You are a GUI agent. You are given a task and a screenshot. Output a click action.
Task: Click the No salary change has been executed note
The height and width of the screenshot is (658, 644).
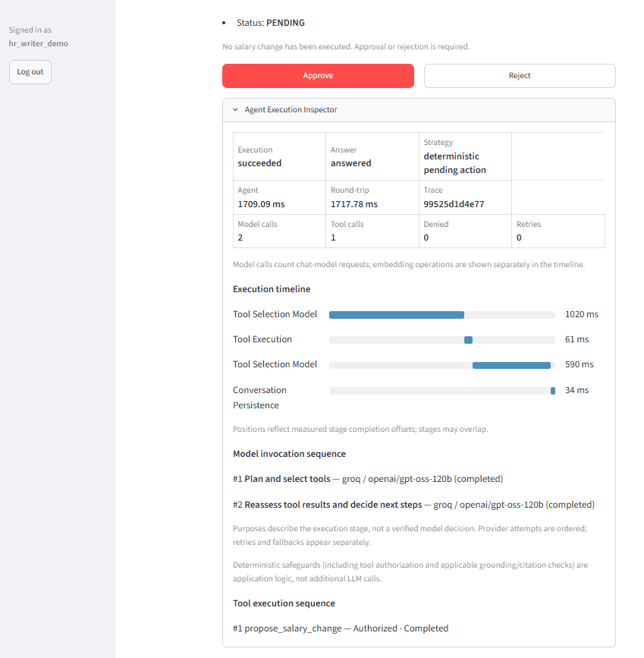[346, 46]
